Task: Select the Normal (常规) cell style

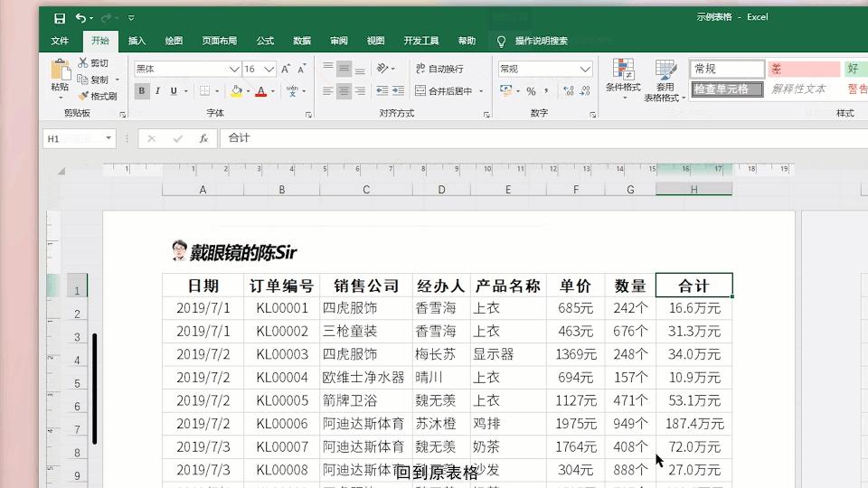Action: point(727,69)
